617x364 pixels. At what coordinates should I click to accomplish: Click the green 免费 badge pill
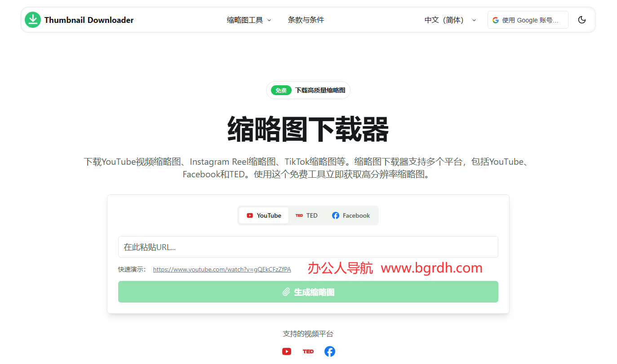pyautogui.click(x=281, y=90)
